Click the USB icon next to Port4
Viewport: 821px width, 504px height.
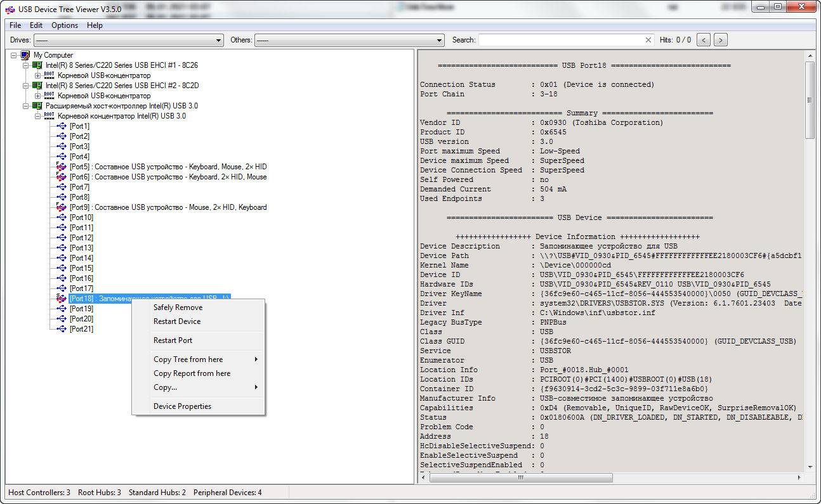click(x=62, y=157)
